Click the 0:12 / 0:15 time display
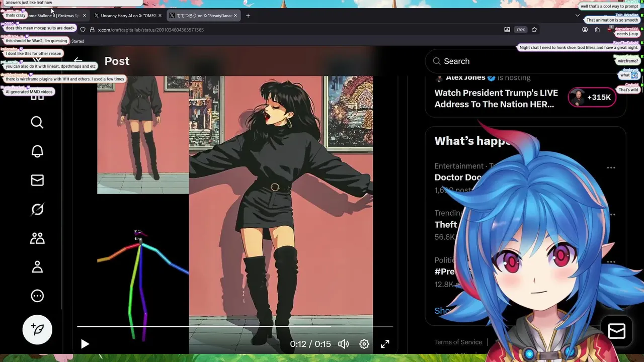Screen dimensions: 644x362 pos(310,344)
